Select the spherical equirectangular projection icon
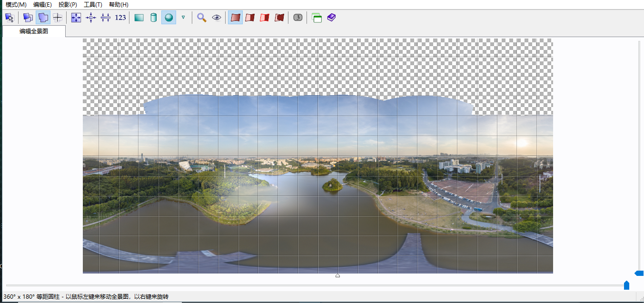This screenshot has height=303, width=644. [168, 18]
